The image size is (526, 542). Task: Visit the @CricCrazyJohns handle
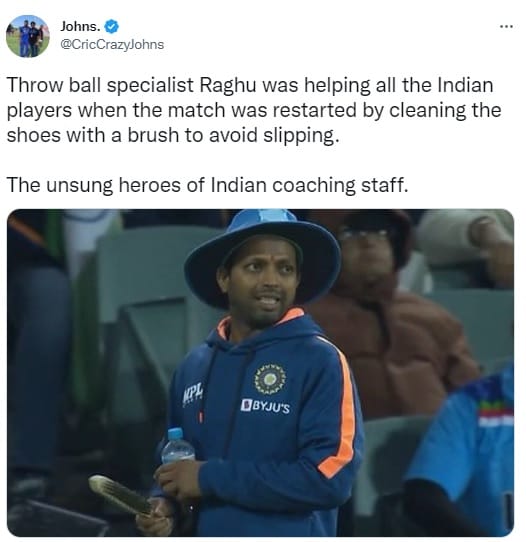pos(112,45)
